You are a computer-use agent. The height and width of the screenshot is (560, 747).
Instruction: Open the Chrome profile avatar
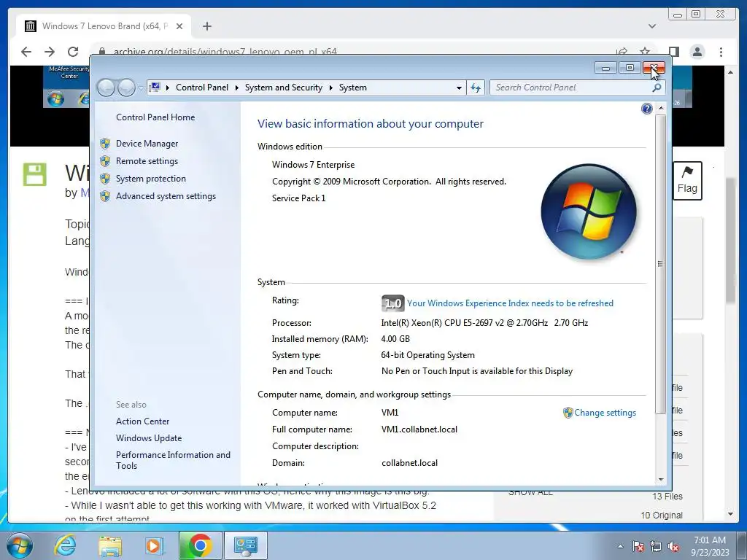(697, 52)
